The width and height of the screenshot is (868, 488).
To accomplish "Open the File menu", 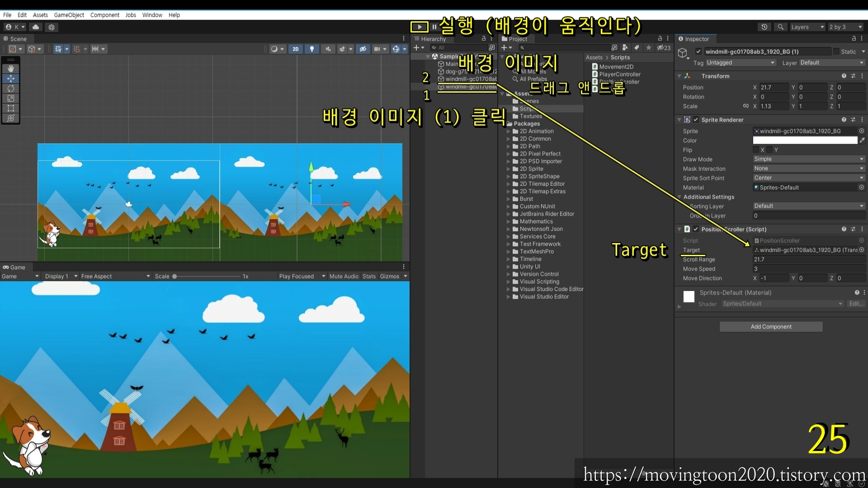I will [x=7, y=15].
